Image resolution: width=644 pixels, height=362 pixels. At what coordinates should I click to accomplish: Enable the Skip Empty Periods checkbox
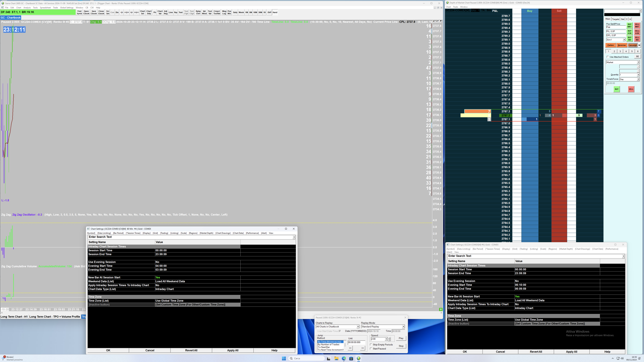(x=371, y=345)
